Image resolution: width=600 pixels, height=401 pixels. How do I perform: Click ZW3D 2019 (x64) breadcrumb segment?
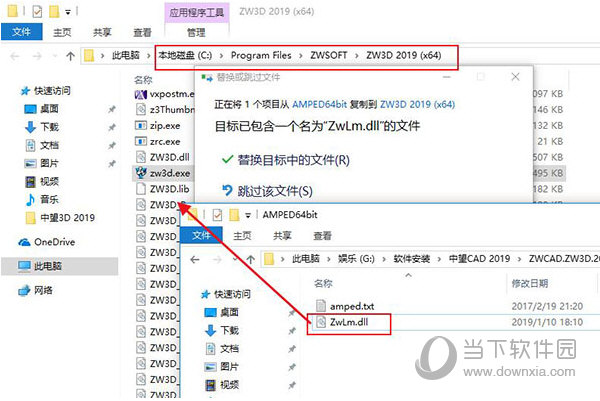(404, 55)
